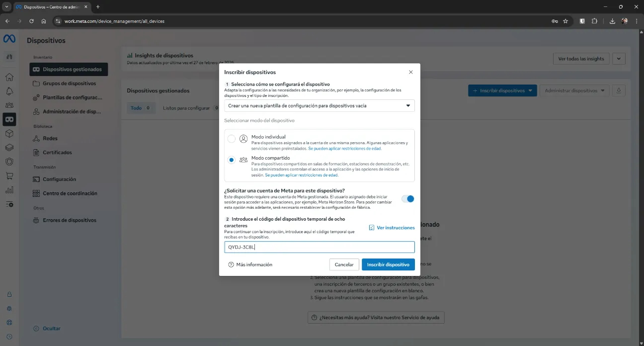
Task: Click Más información in the dialog
Action: [250, 264]
